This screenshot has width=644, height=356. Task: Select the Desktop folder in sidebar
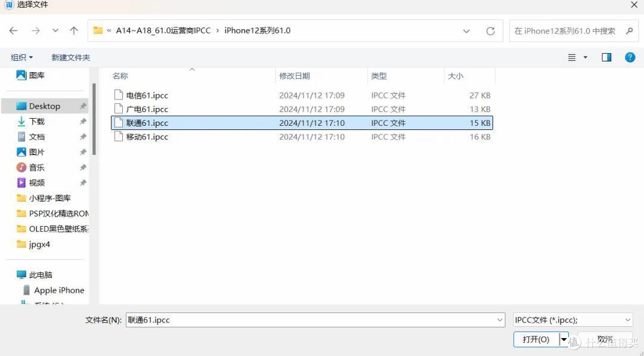(x=44, y=106)
